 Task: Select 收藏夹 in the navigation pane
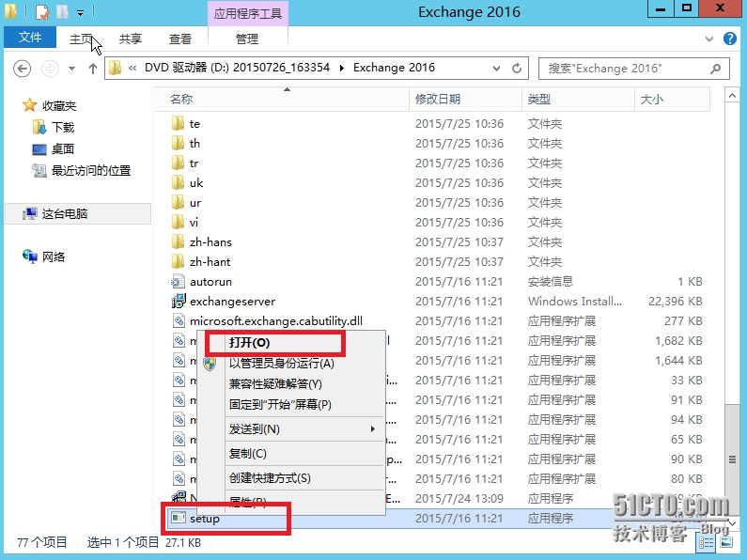59,105
